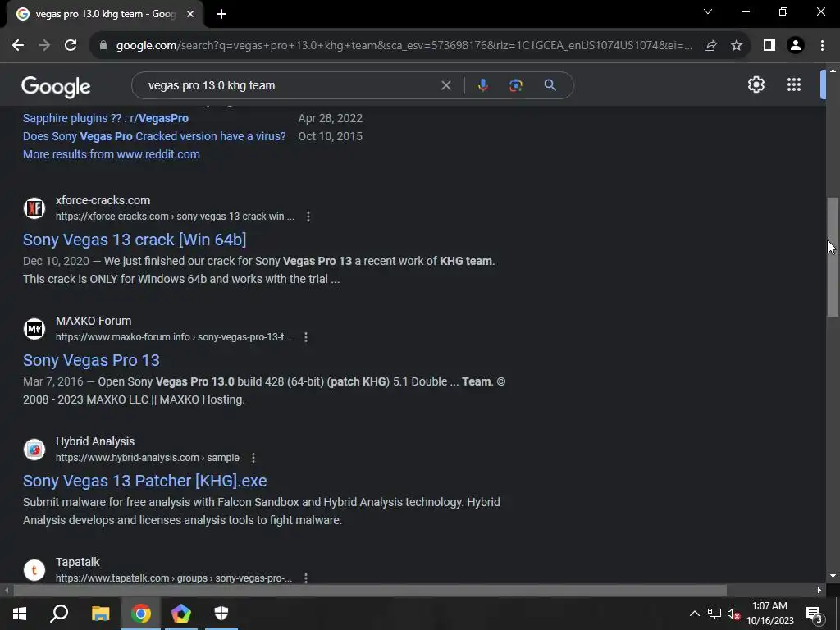
Task: Click the Hybrid Analysis site name
Action: [95, 441]
